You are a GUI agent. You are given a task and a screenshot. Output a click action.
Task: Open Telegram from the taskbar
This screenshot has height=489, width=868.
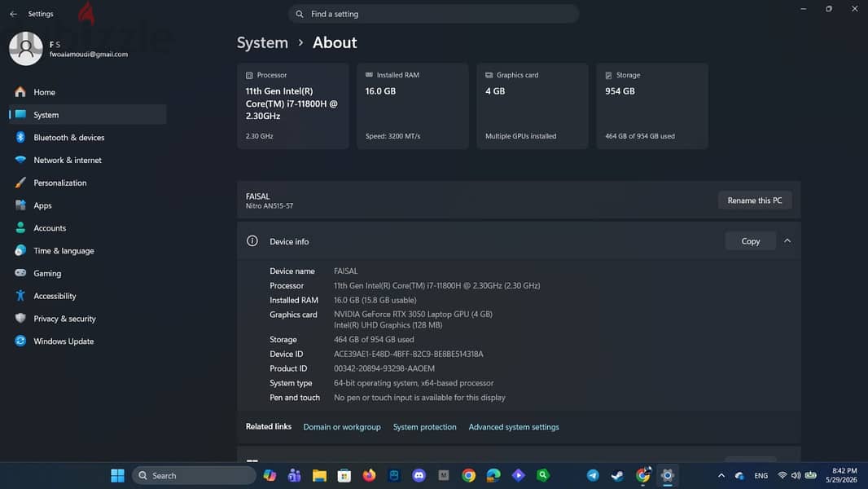[593, 475]
